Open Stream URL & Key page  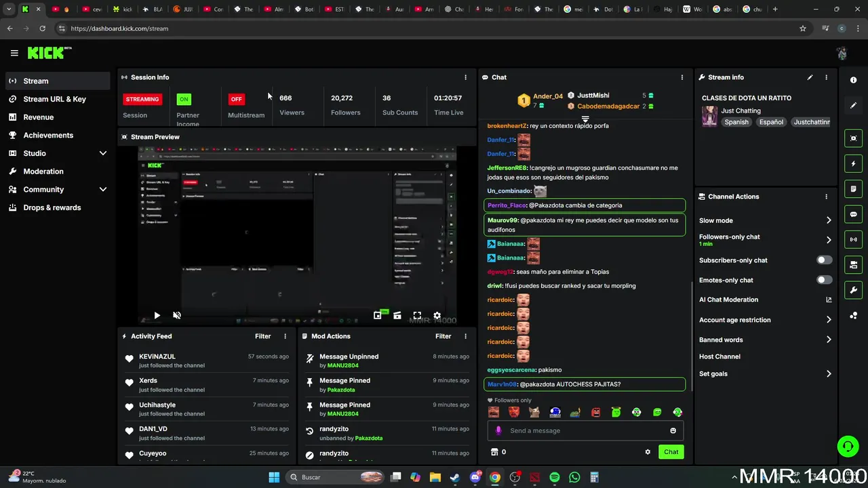57,99
